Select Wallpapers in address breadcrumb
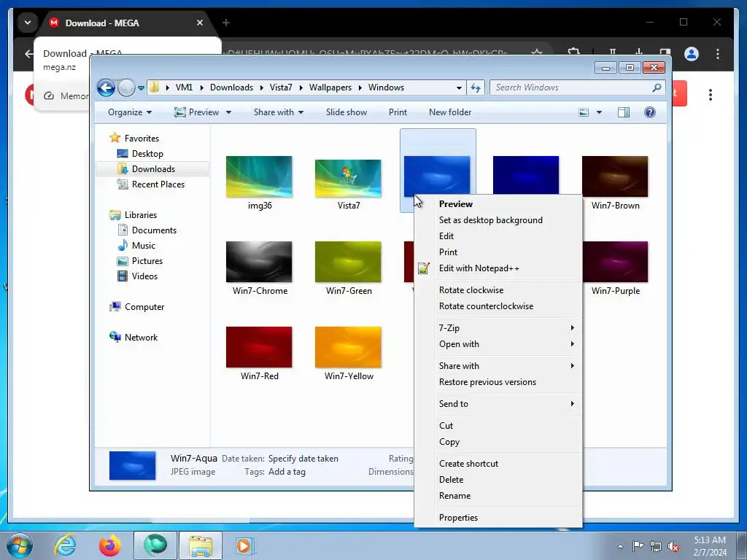 click(330, 87)
